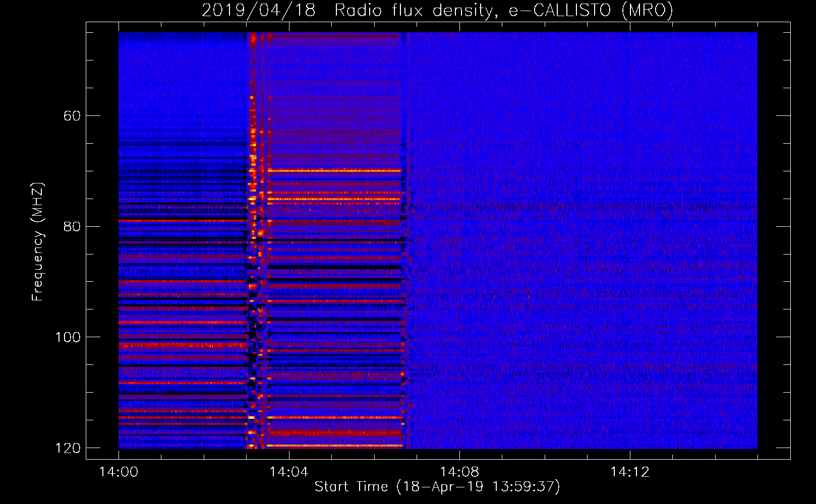Click the '80' frequency tick label

(x=72, y=226)
